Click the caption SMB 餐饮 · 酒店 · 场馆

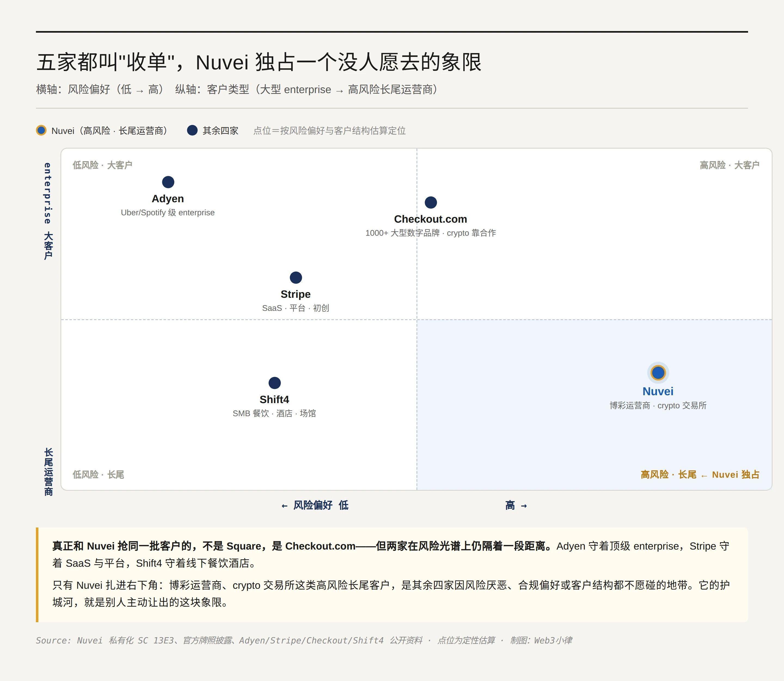(274, 413)
